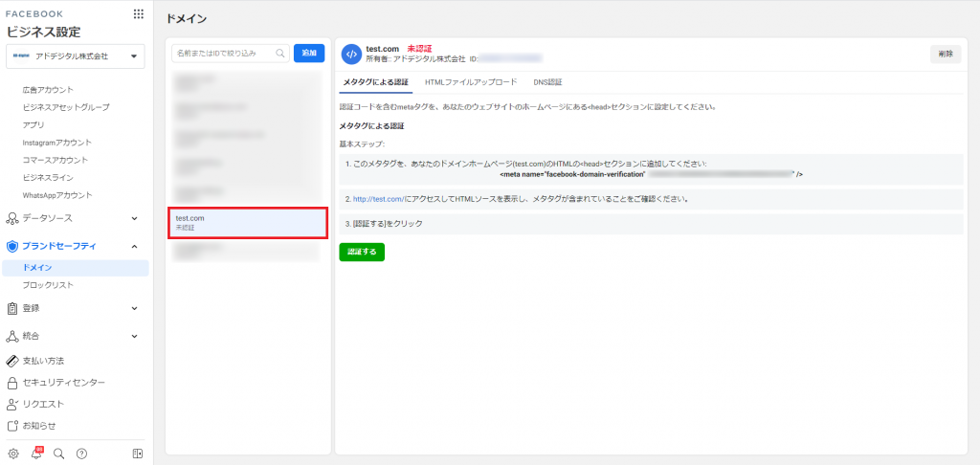Click the 支払い方法 card icon
980x465 pixels.
click(11, 361)
